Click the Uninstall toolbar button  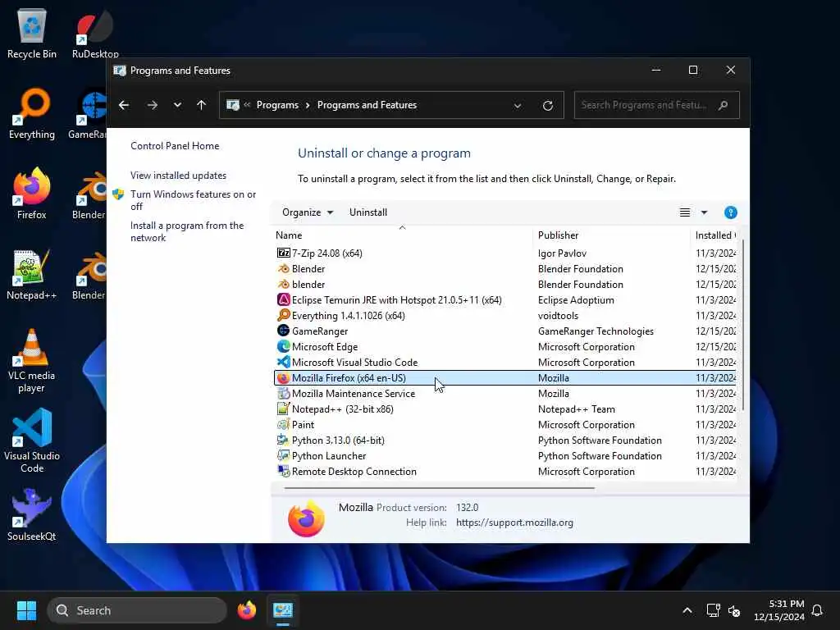368,212
